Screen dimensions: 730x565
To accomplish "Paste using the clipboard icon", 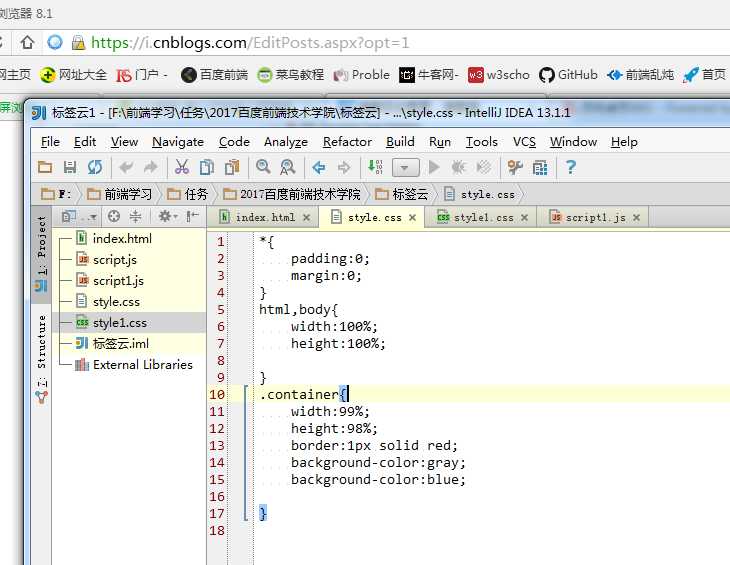I will [231, 167].
